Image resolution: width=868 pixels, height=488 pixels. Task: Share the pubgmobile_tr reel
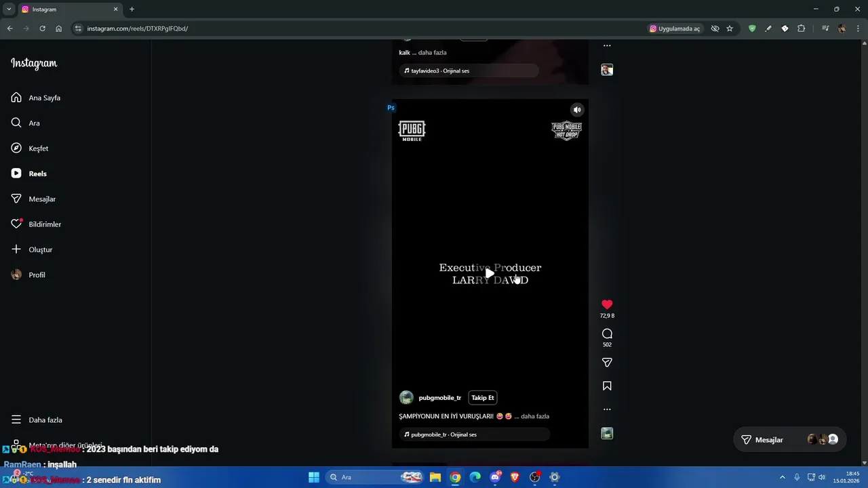click(607, 363)
